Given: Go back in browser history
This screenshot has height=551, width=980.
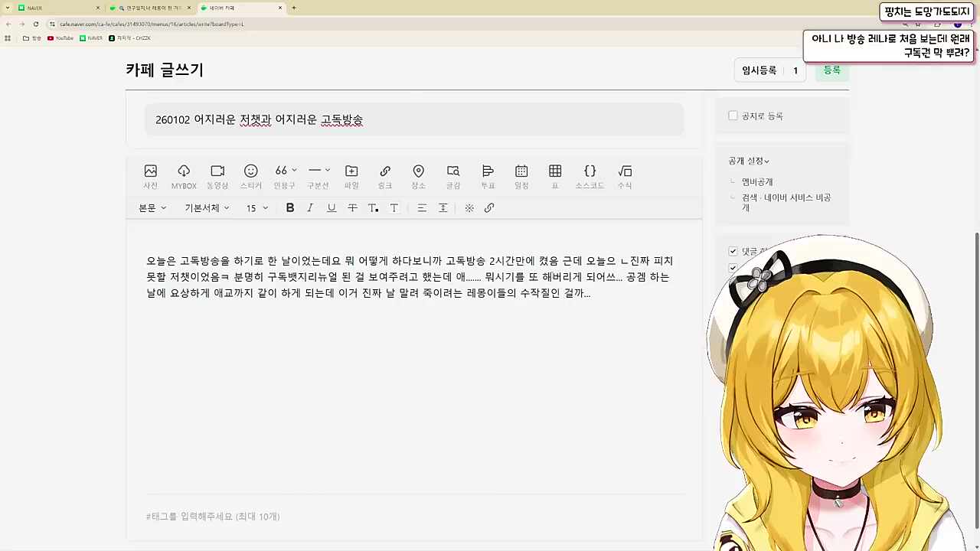Looking at the screenshot, I should (x=8, y=24).
